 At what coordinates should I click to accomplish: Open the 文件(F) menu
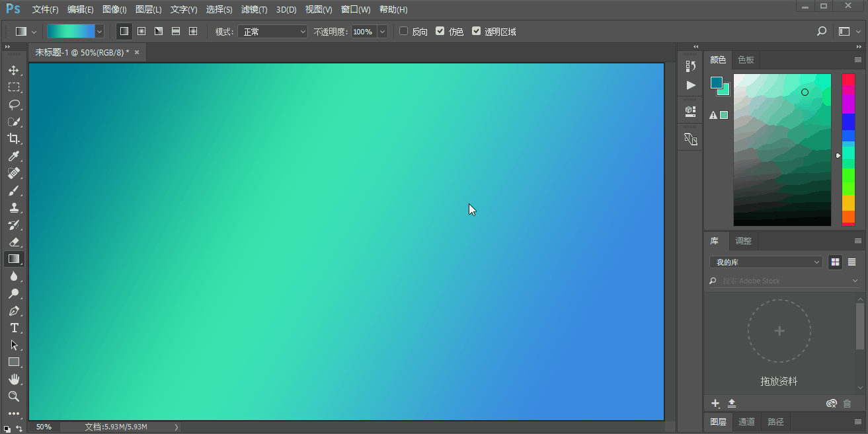point(46,10)
